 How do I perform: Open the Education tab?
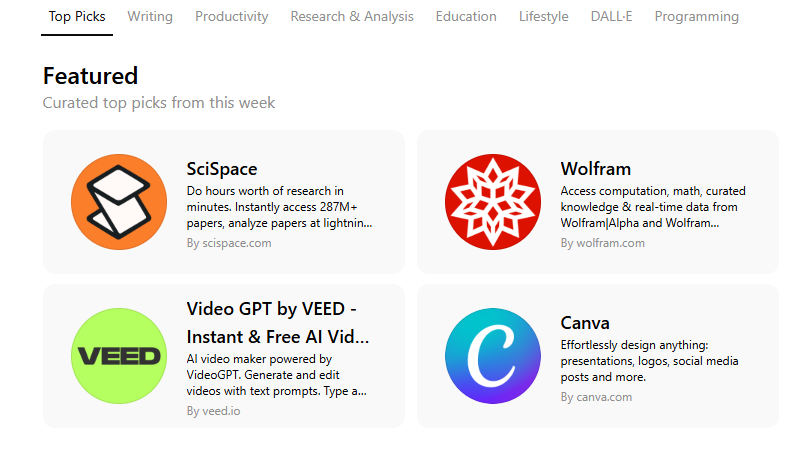tap(466, 16)
